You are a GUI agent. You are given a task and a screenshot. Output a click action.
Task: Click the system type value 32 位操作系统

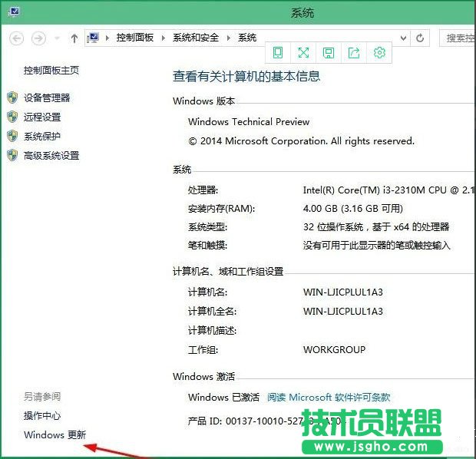(376, 226)
